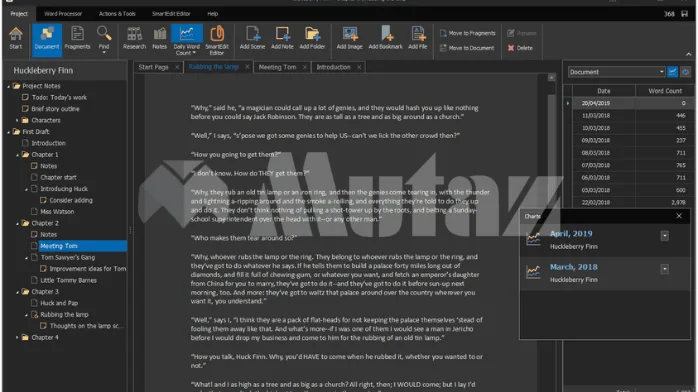
Task: Select Improvement ideas for Tom note
Action: coord(88,269)
